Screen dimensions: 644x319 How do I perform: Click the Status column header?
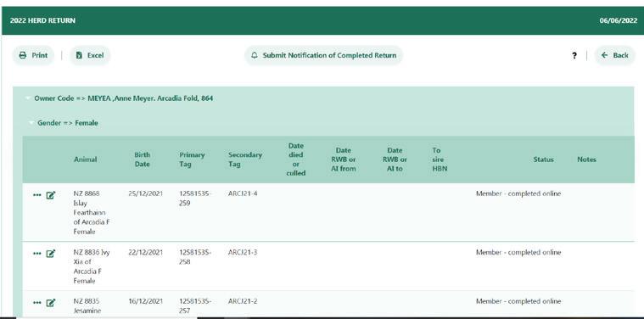[543, 159]
